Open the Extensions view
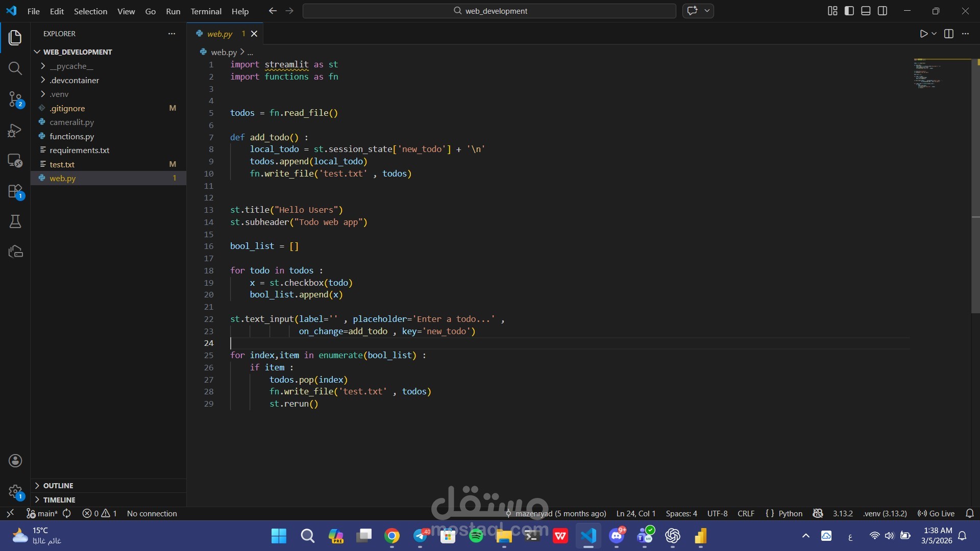 [x=15, y=192]
